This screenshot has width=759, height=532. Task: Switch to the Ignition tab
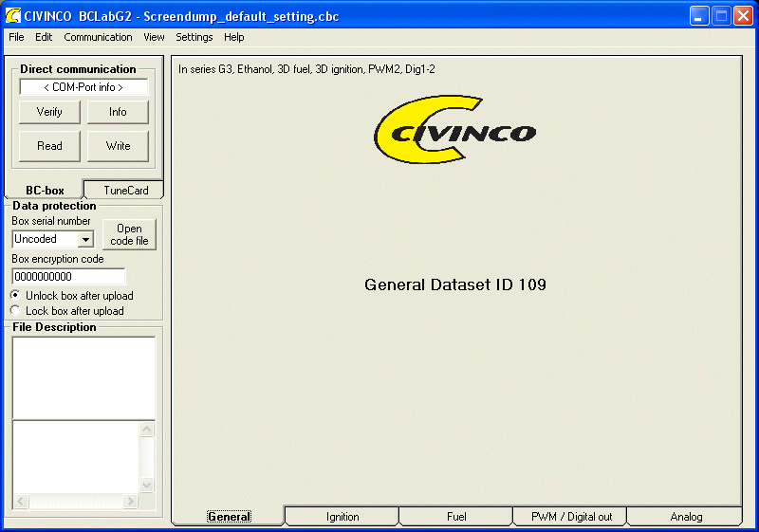[x=342, y=517]
